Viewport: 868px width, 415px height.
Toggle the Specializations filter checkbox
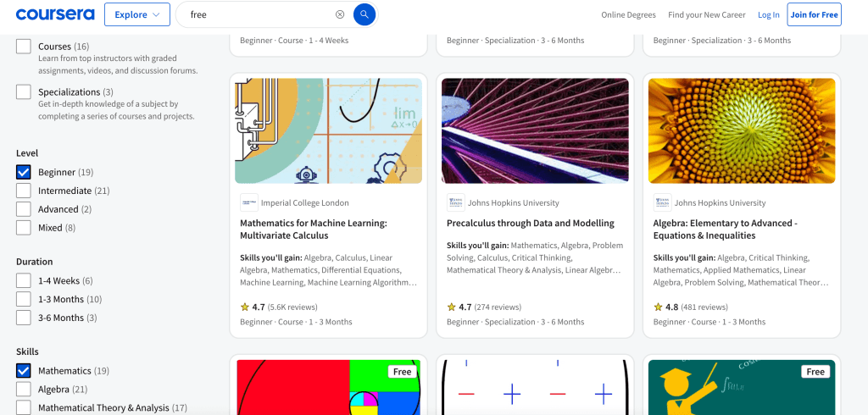tap(24, 92)
